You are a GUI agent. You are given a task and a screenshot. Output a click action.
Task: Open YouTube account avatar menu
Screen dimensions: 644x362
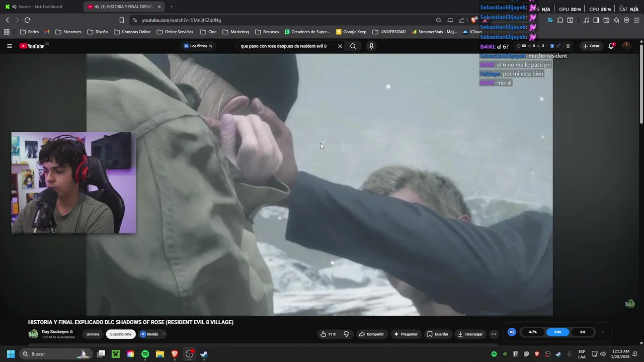(626, 46)
